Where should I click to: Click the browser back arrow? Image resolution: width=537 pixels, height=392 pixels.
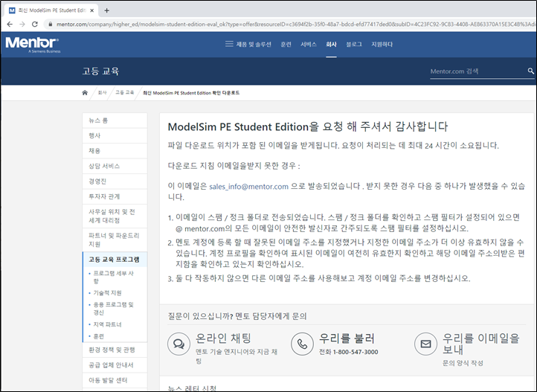tap(10, 25)
